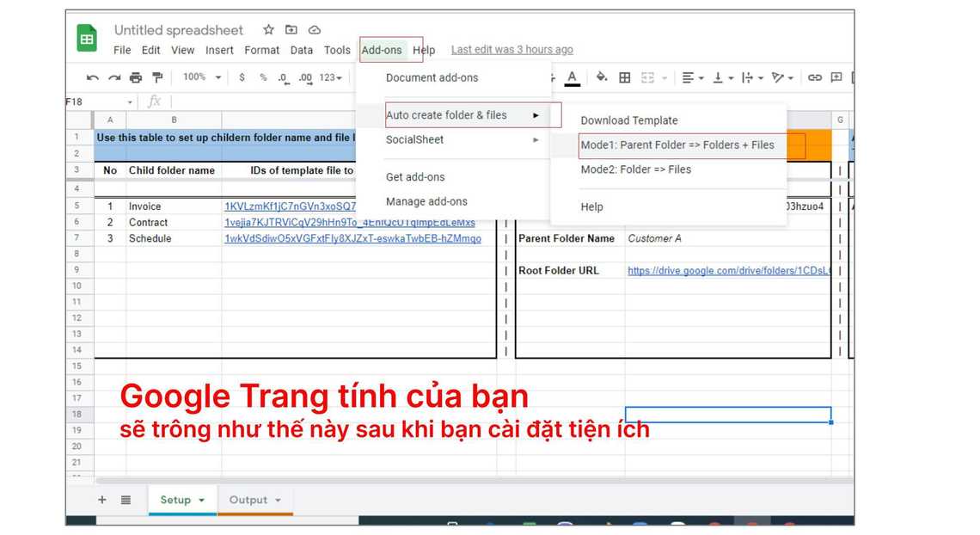Image resolution: width=980 pixels, height=535 pixels.
Task: Print the spreadsheet using the printer icon
Action: pyautogui.click(x=136, y=77)
